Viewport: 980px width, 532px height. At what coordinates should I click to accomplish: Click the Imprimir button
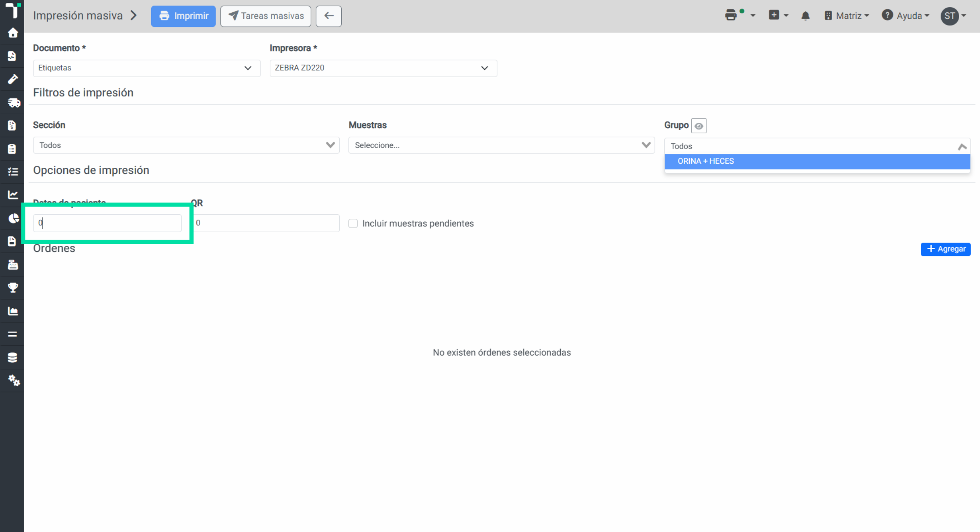[183, 16]
